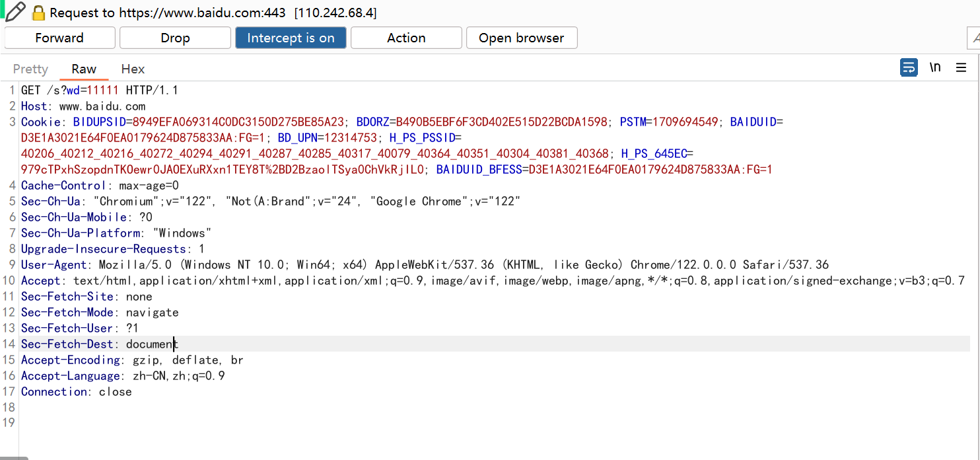Forward the intercepted request
Viewport: 980px width, 460px height.
click(59, 38)
